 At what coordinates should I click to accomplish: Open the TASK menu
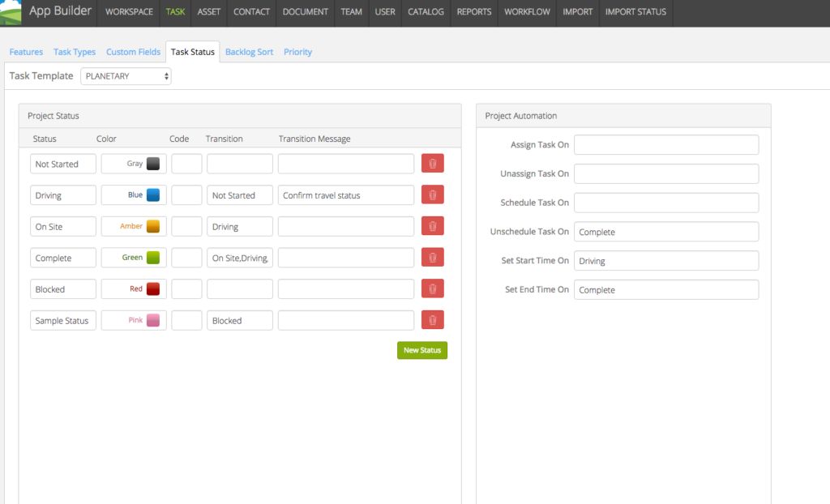pyautogui.click(x=175, y=11)
